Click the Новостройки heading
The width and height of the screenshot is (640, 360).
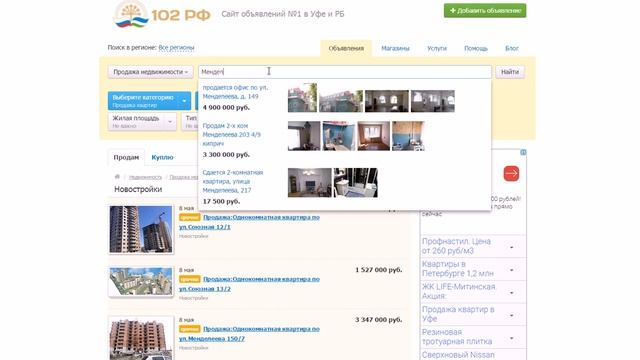pyautogui.click(x=138, y=189)
